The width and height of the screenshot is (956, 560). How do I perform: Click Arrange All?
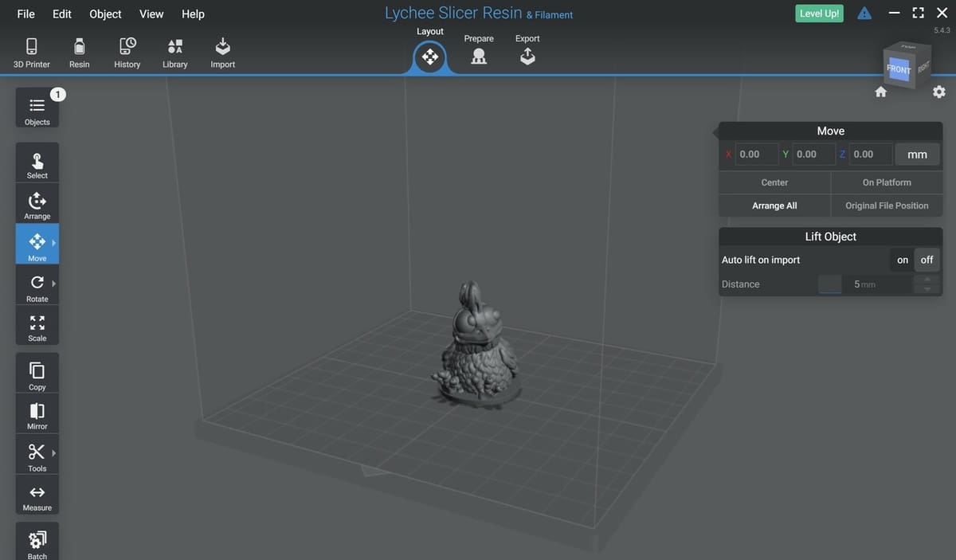(774, 206)
